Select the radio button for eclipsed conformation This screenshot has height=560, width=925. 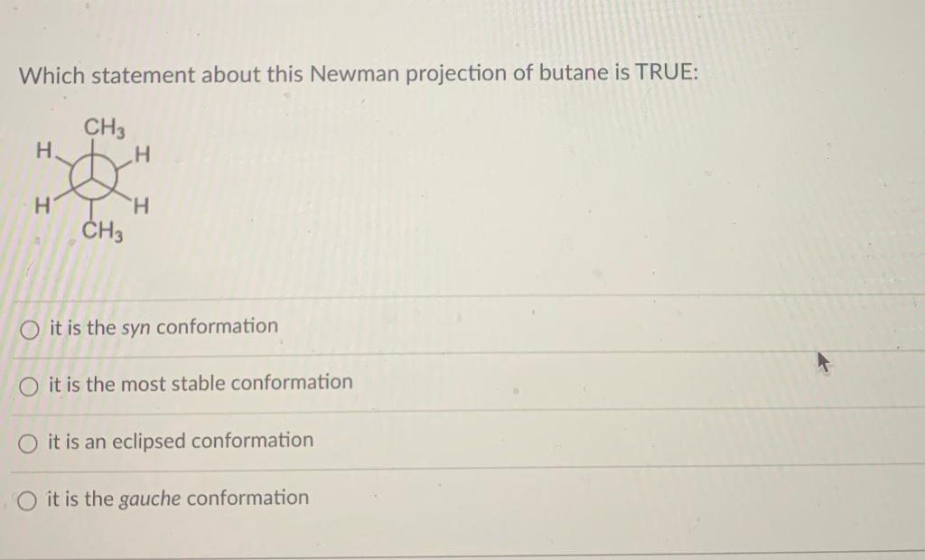[30, 443]
